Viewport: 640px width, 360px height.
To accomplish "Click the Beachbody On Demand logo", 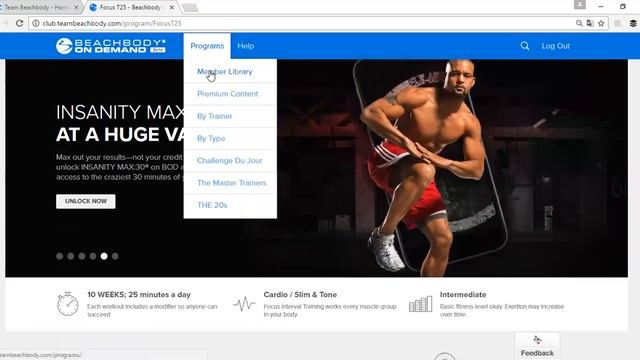I will tap(111, 46).
